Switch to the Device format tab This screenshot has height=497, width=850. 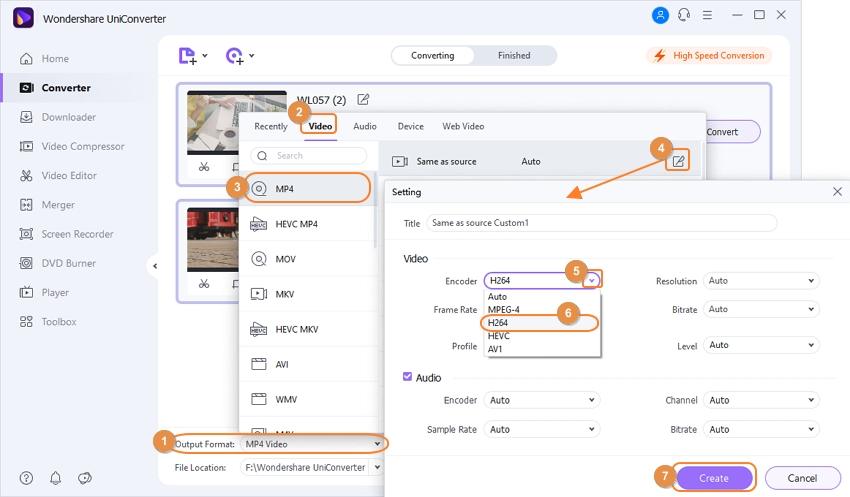(x=410, y=126)
